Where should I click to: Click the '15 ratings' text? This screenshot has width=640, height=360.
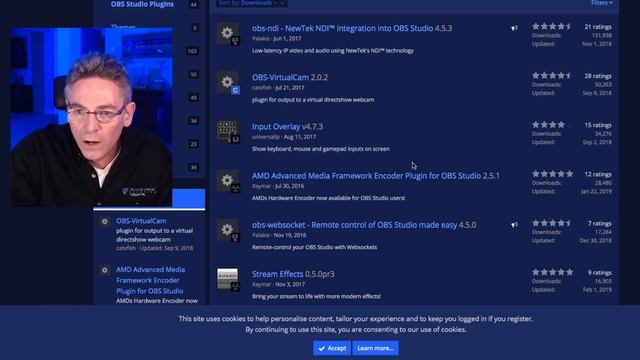click(x=598, y=125)
